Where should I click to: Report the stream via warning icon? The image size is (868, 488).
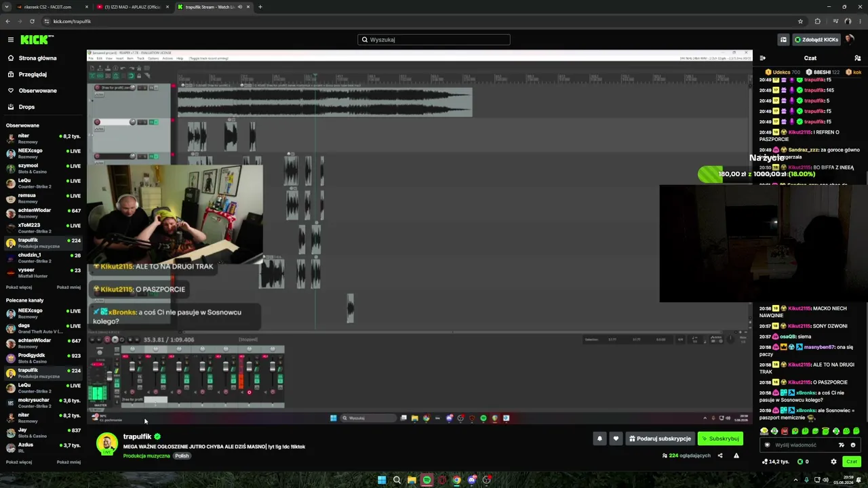click(736, 455)
